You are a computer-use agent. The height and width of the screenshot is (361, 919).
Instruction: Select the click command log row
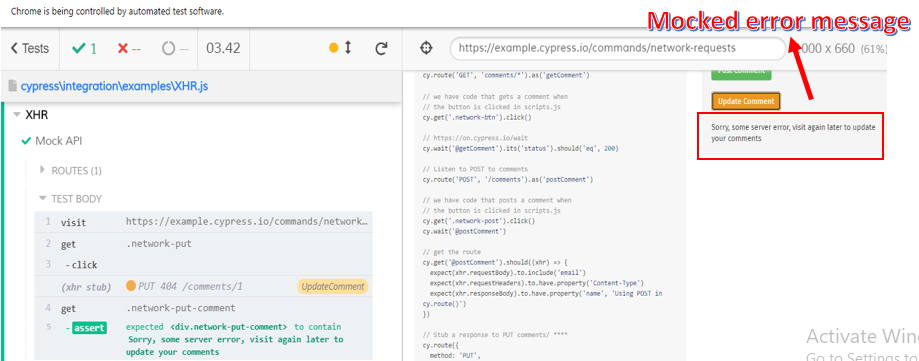pyautogui.click(x=203, y=265)
